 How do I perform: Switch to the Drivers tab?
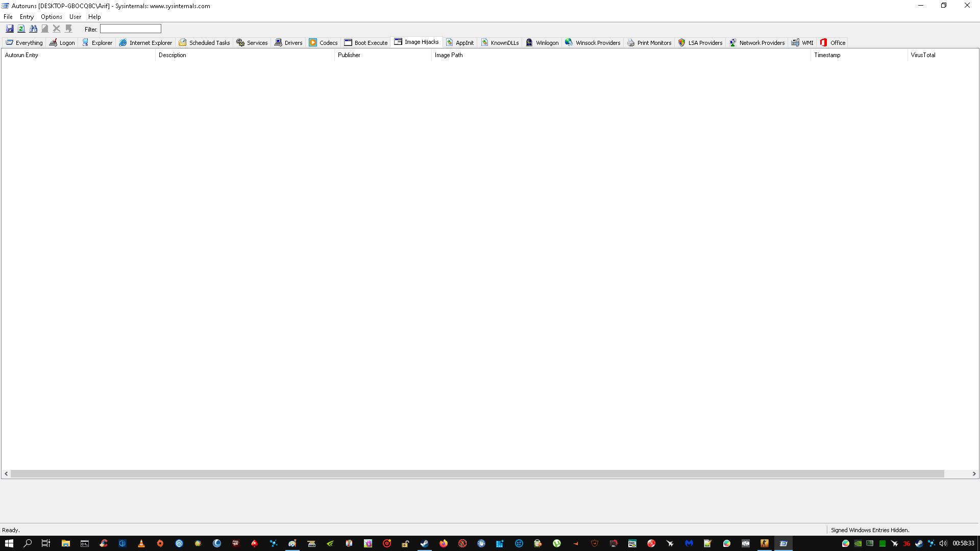288,43
